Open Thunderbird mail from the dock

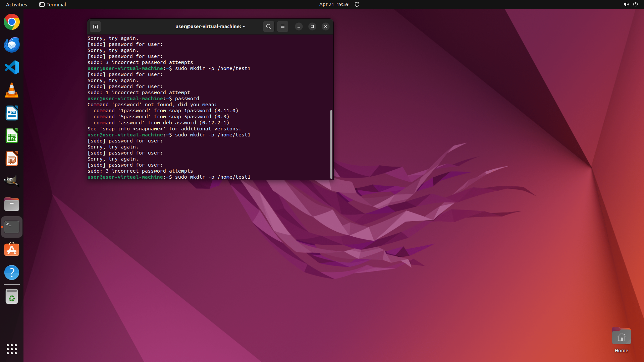12,45
